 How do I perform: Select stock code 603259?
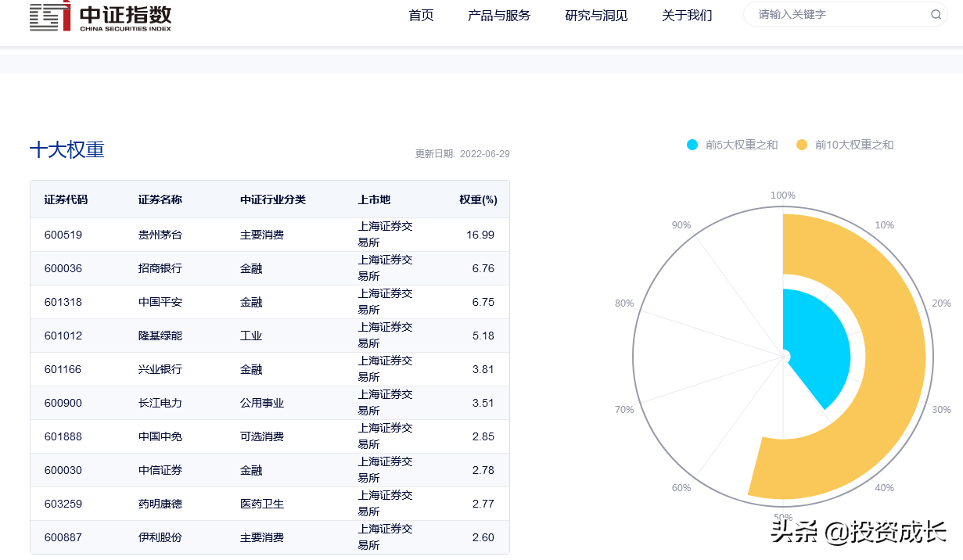coord(63,504)
